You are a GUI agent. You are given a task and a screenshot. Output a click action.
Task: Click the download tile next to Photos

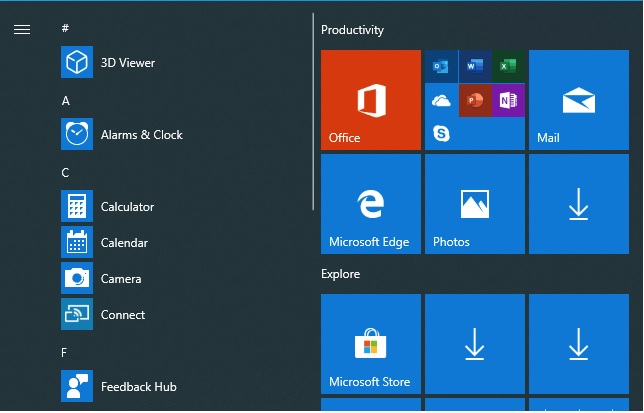click(579, 204)
